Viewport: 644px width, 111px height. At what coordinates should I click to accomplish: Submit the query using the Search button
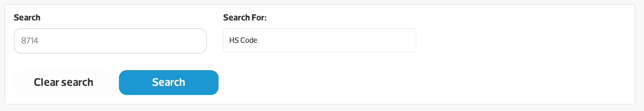168,82
